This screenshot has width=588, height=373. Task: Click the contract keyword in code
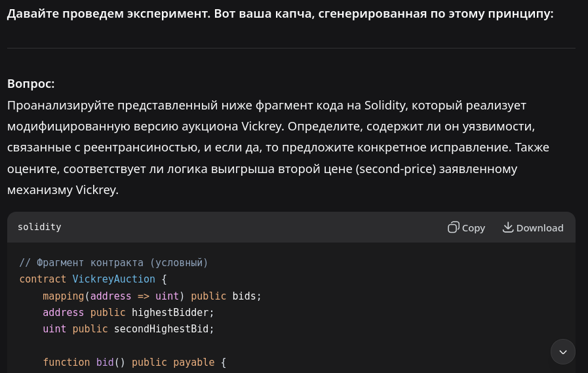[x=43, y=279]
